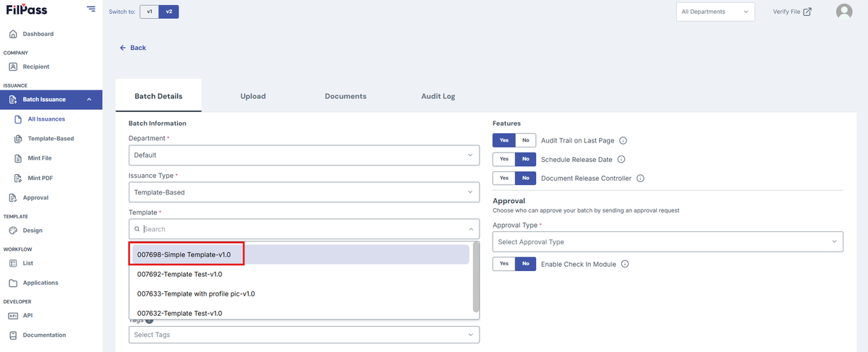Open the Select Tags dropdown
The height and width of the screenshot is (352, 868).
pos(304,335)
